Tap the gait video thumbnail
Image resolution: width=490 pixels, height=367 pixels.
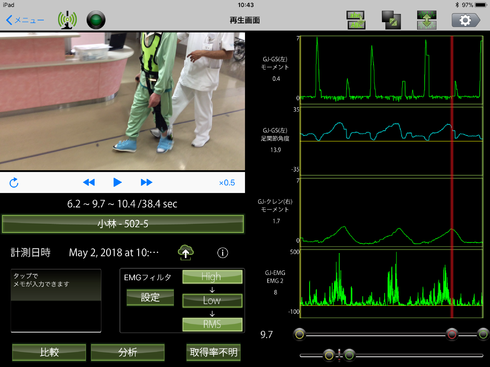click(x=122, y=101)
